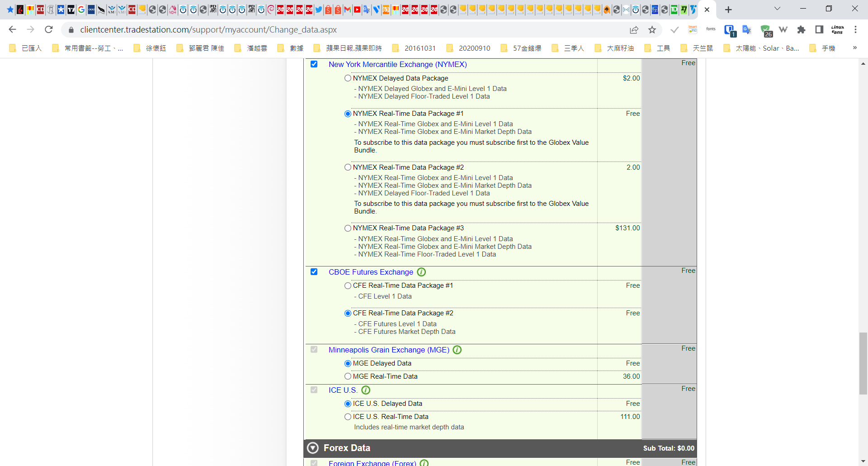This screenshot has width=868, height=466.
Task: Open the 數據 bookmark folder
Action: [291, 48]
